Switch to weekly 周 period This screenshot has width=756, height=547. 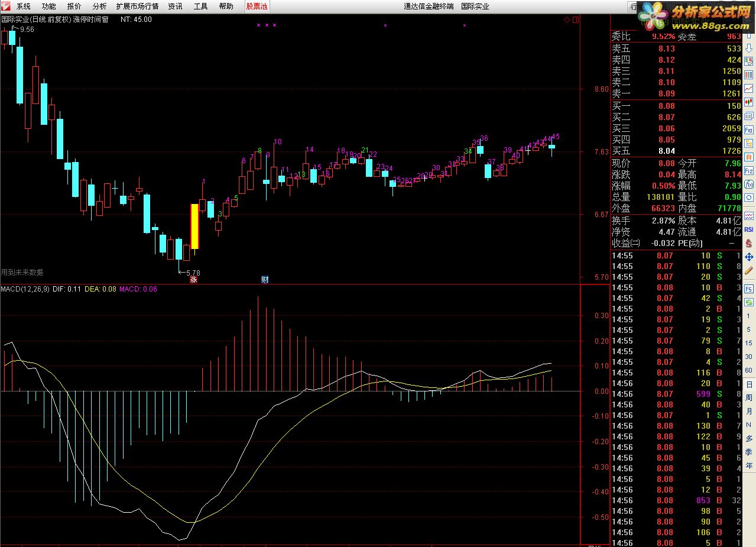tap(749, 397)
